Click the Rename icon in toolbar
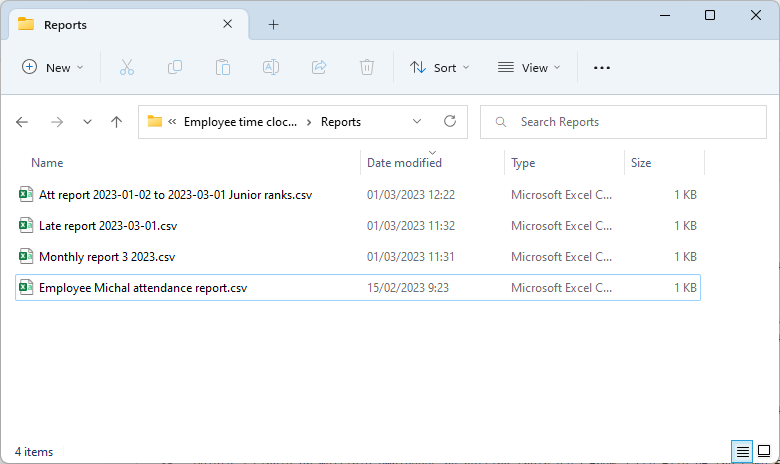Screen dimensions: 780x464 pos(271,67)
